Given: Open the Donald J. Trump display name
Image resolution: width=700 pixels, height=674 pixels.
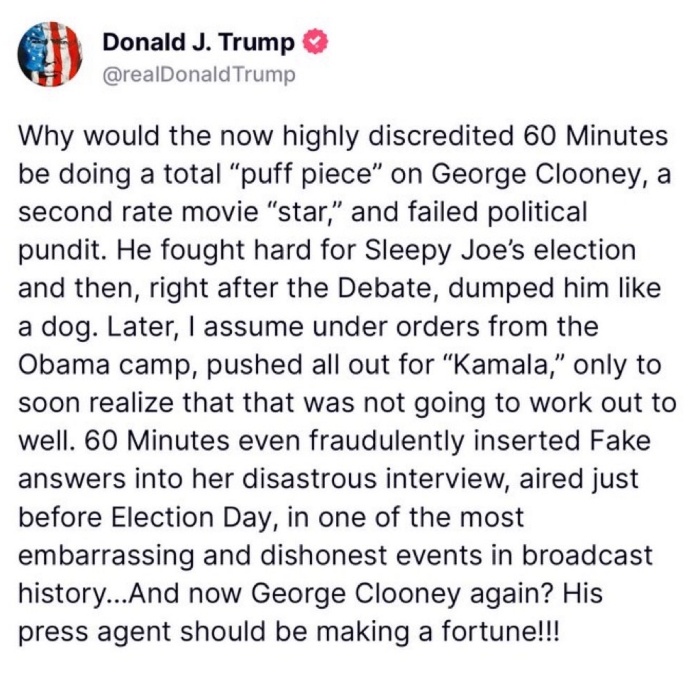Looking at the screenshot, I should click(199, 42).
